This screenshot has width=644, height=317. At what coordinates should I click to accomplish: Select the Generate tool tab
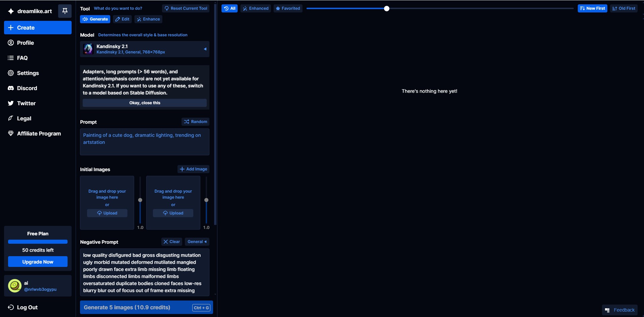[95, 19]
